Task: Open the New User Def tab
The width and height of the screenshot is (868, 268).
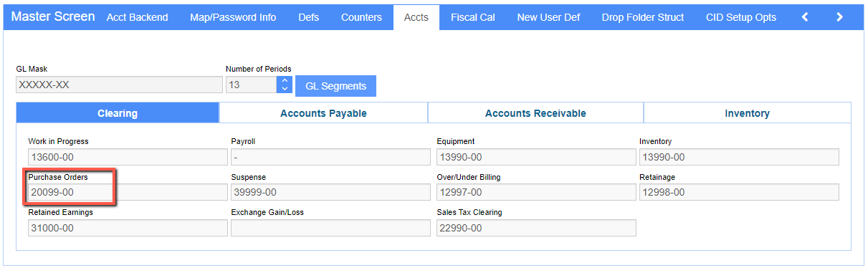Action: tap(548, 17)
